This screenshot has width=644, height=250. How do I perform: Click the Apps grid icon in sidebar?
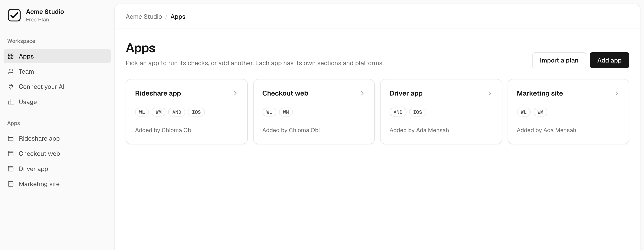(11, 56)
